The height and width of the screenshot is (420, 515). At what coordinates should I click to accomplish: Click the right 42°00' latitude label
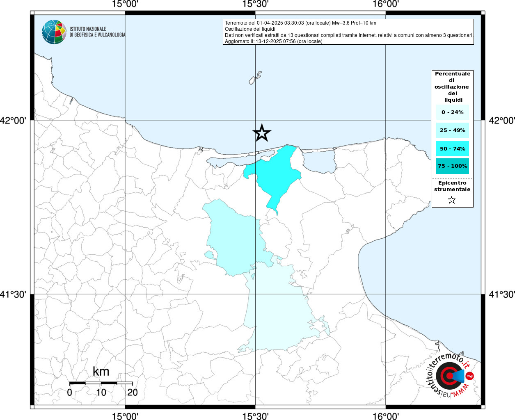pos(501,121)
